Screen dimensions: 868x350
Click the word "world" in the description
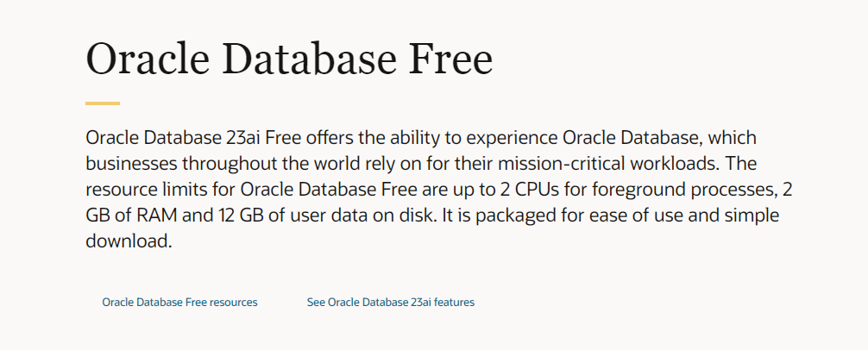click(313, 164)
